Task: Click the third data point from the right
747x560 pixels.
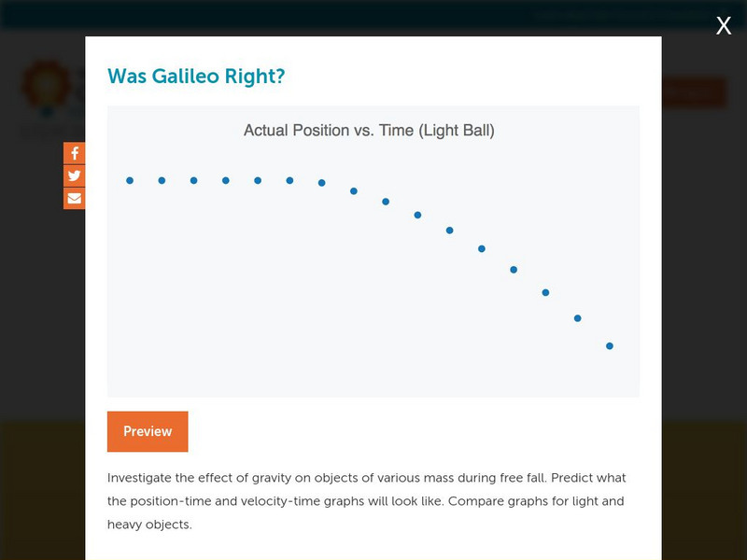Action: point(545,293)
